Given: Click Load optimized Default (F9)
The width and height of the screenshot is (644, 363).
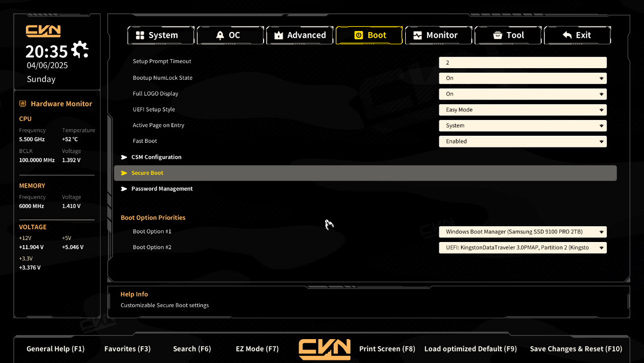Looking at the screenshot, I should 470,349.
